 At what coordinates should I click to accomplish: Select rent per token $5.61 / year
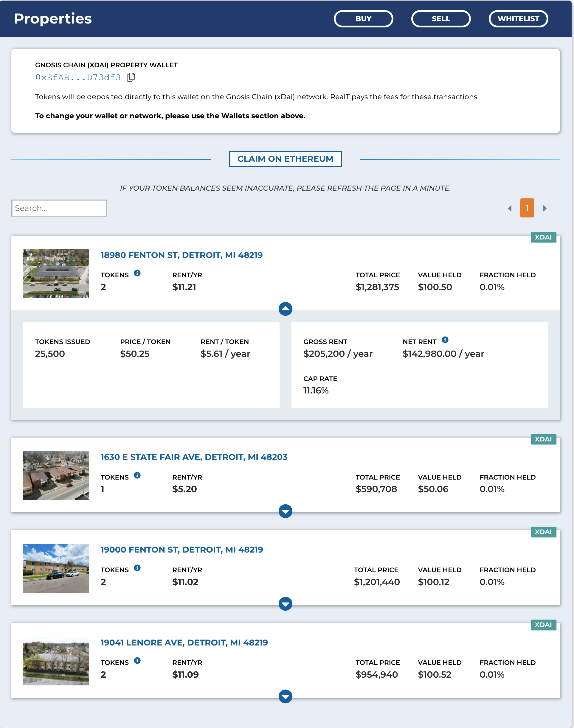226,354
